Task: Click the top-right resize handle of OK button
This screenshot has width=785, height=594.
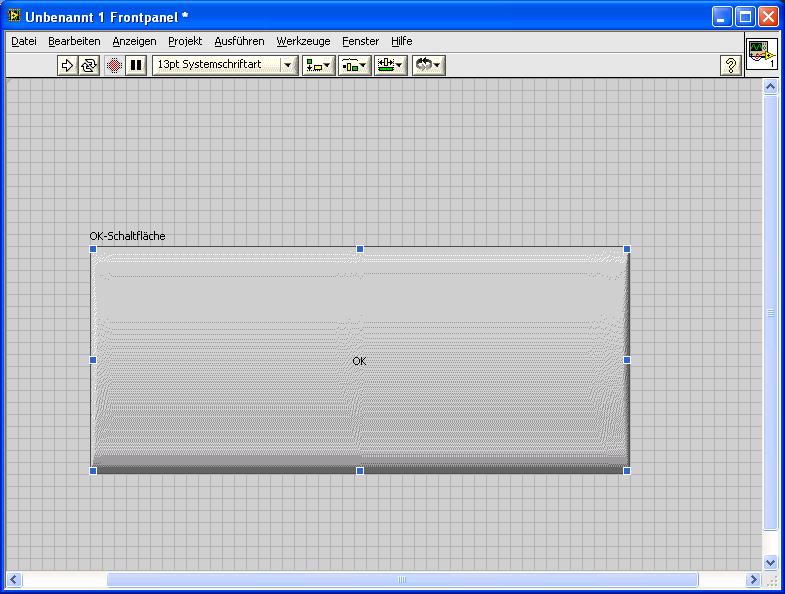Action: (x=627, y=249)
